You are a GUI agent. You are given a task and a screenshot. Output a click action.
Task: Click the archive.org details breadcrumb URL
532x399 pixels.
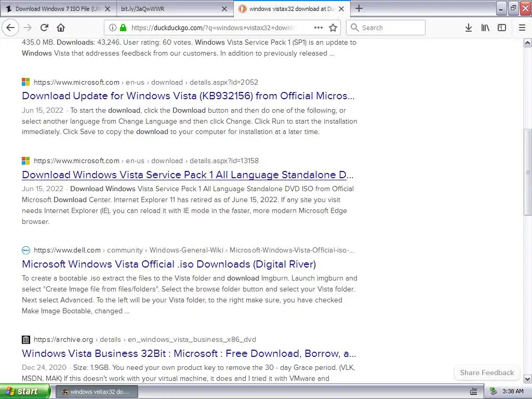(145, 340)
